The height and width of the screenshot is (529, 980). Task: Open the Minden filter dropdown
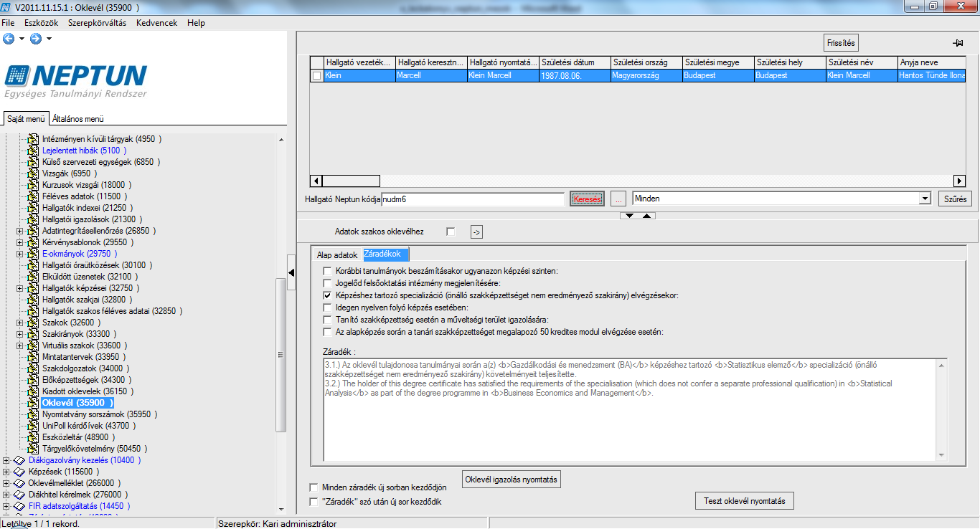pos(925,199)
